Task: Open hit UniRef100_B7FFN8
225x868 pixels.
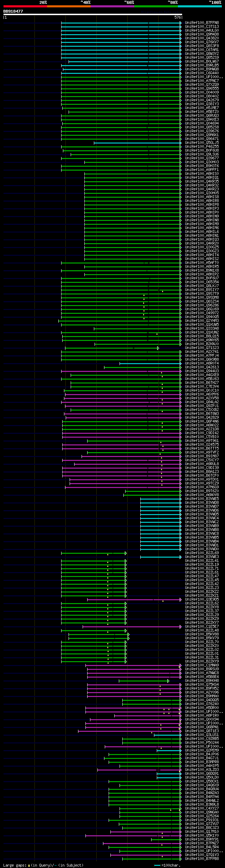Action: point(202,23)
